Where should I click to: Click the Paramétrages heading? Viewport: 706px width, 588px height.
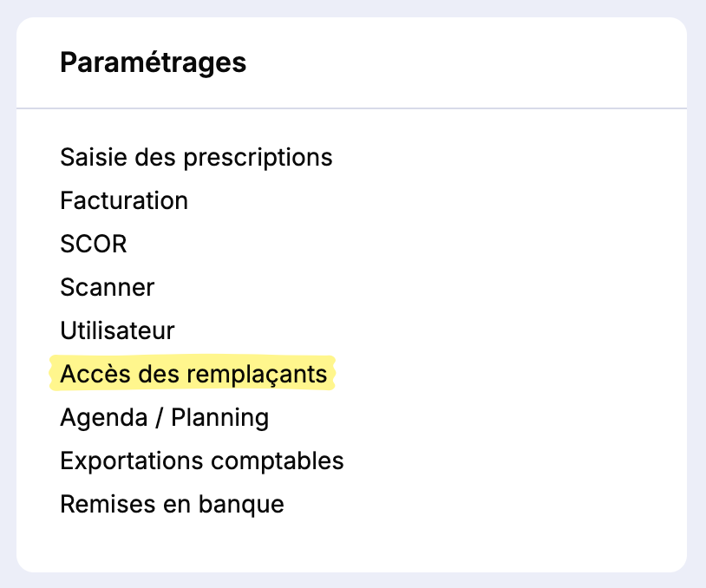click(153, 62)
